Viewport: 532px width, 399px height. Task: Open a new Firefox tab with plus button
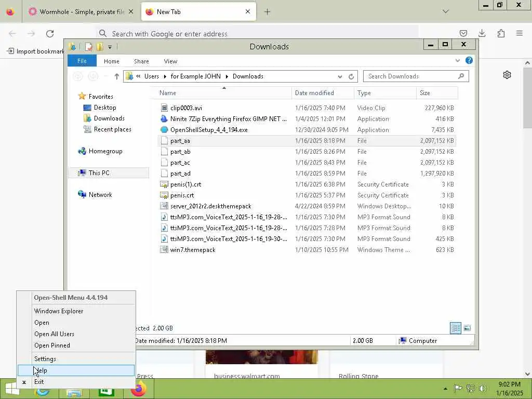coord(268,12)
